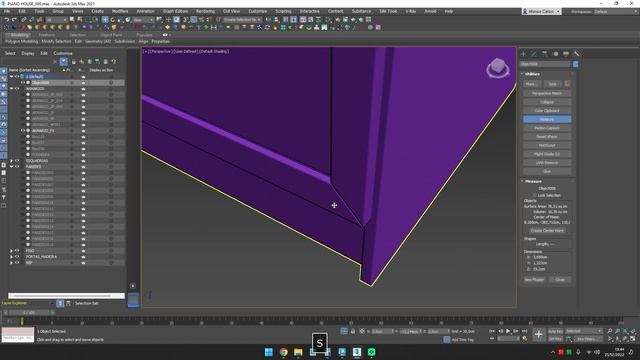Click the Layer Explorer close X icon
The width and height of the screenshot is (640, 360).
pyautogui.click(x=55, y=62)
